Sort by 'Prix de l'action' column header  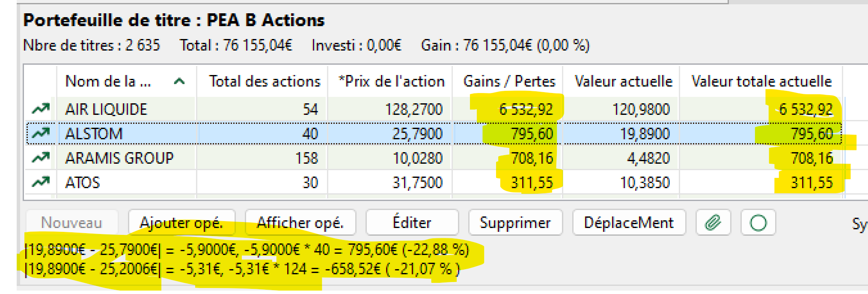coord(391,81)
